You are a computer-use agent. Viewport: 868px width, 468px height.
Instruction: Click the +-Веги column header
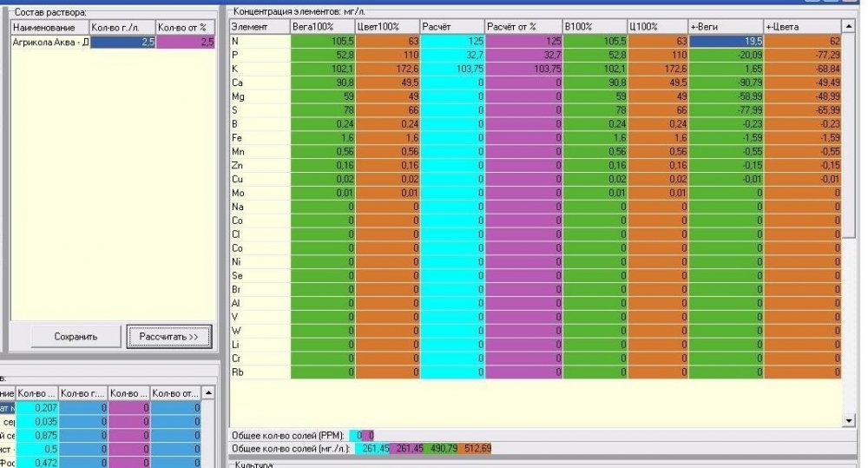727,26
